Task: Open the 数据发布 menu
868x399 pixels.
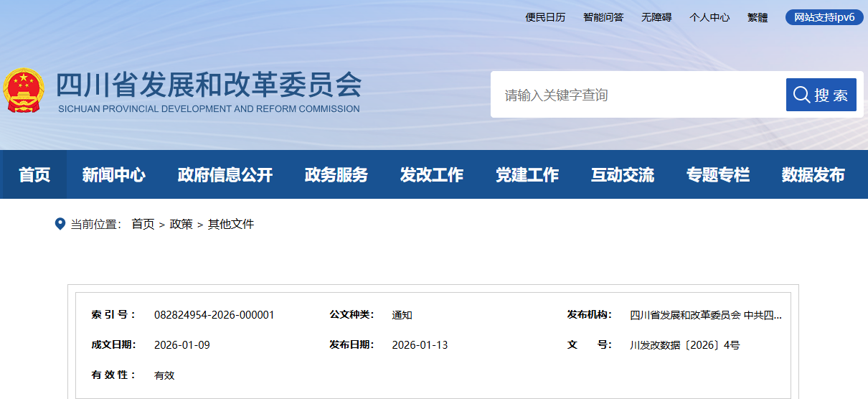Action: click(x=813, y=174)
